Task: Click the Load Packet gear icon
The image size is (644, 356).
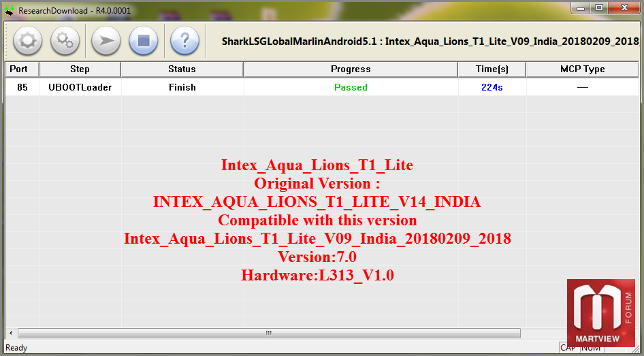Action: point(27,41)
